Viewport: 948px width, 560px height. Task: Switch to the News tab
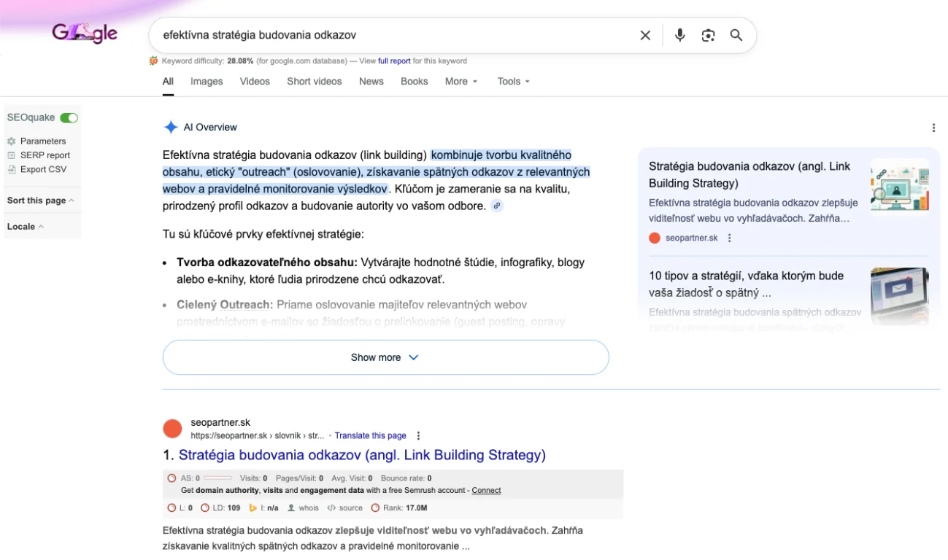(371, 82)
